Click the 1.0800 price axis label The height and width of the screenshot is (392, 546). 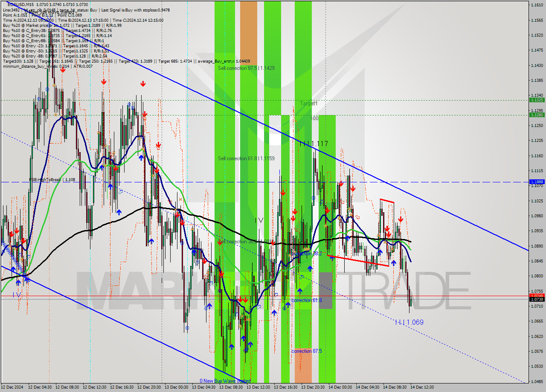pos(537,276)
